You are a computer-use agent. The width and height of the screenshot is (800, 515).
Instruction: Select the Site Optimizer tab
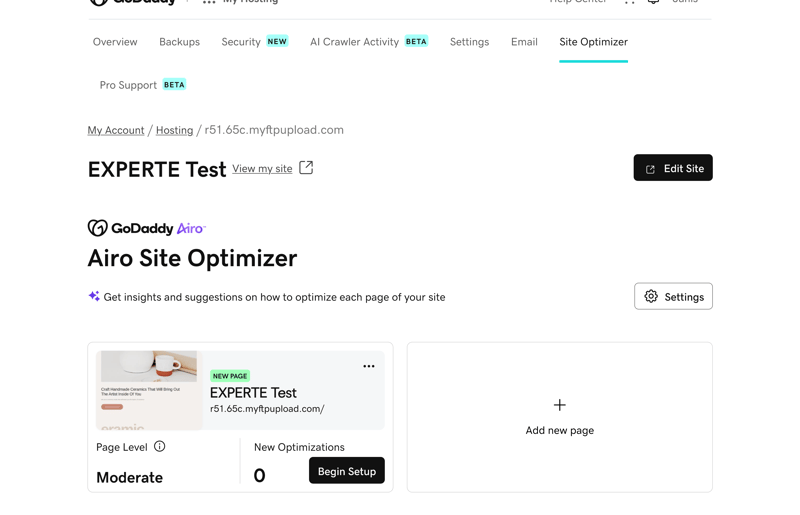click(593, 42)
